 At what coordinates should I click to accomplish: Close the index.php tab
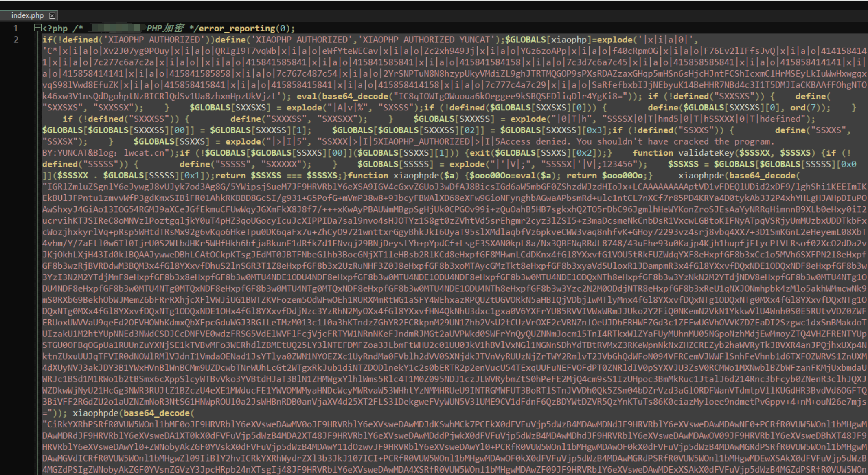[x=52, y=15]
